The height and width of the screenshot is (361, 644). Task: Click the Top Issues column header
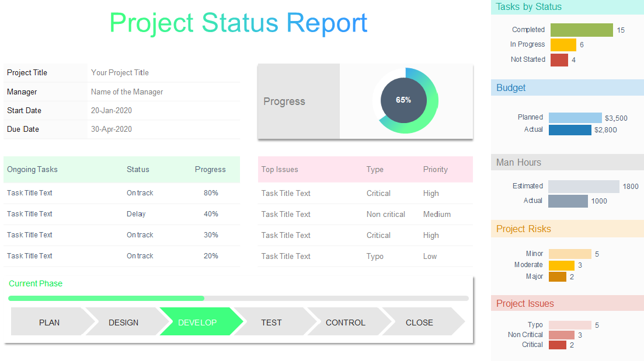pos(280,170)
